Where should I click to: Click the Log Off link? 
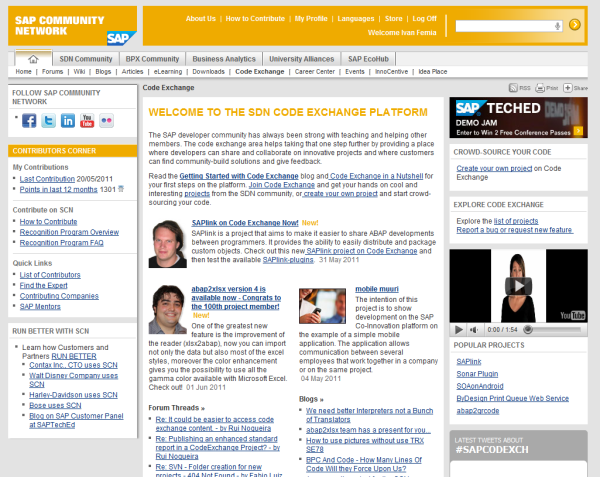[424, 18]
